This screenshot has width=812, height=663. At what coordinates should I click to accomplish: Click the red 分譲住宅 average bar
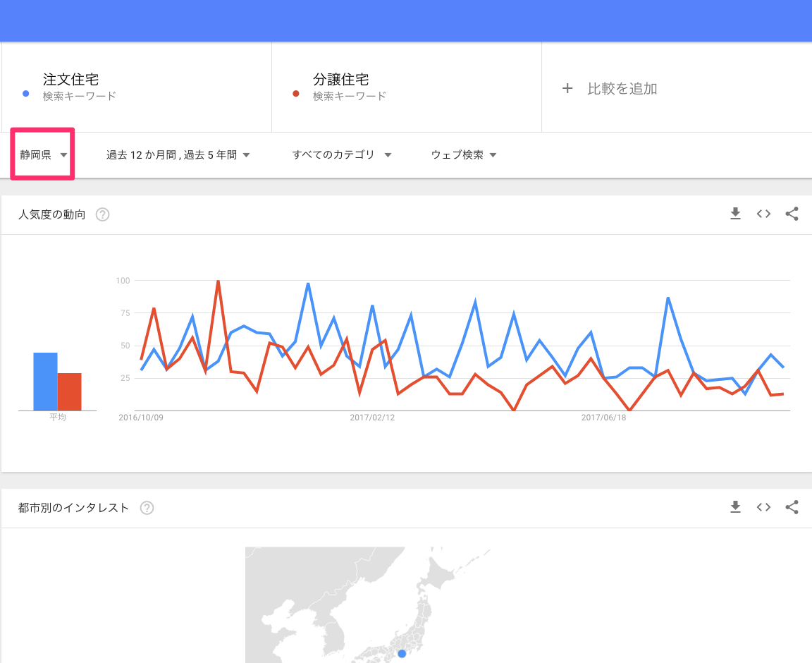(x=69, y=391)
